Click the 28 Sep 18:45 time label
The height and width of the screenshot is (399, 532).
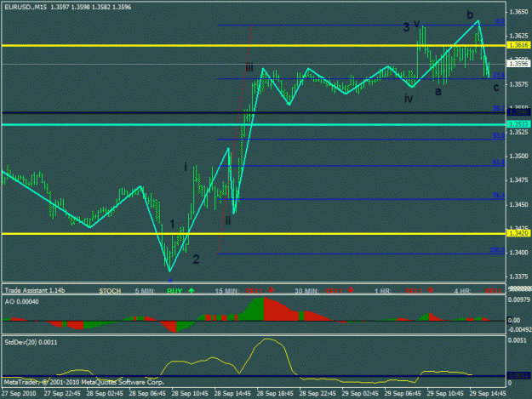click(x=275, y=394)
